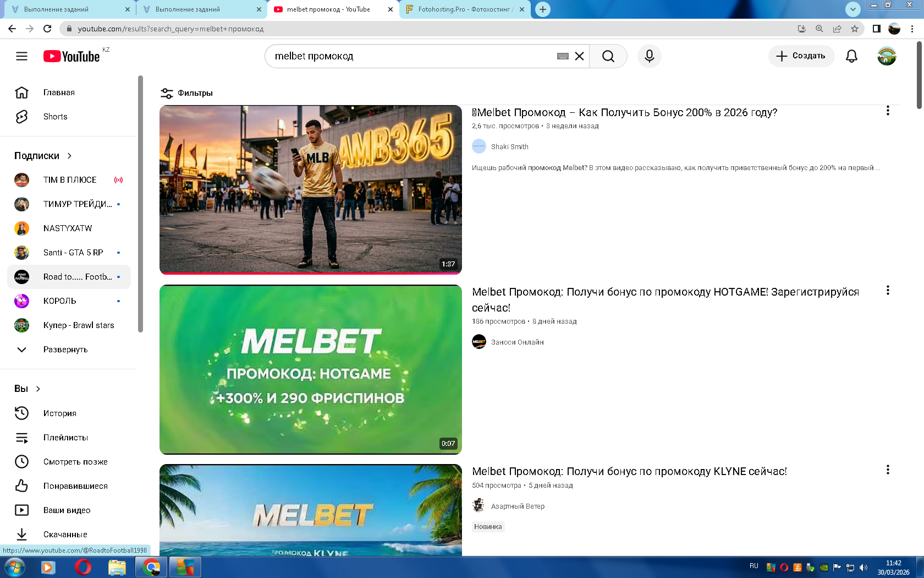Expand the subscriptions list with Развернуть

point(65,350)
